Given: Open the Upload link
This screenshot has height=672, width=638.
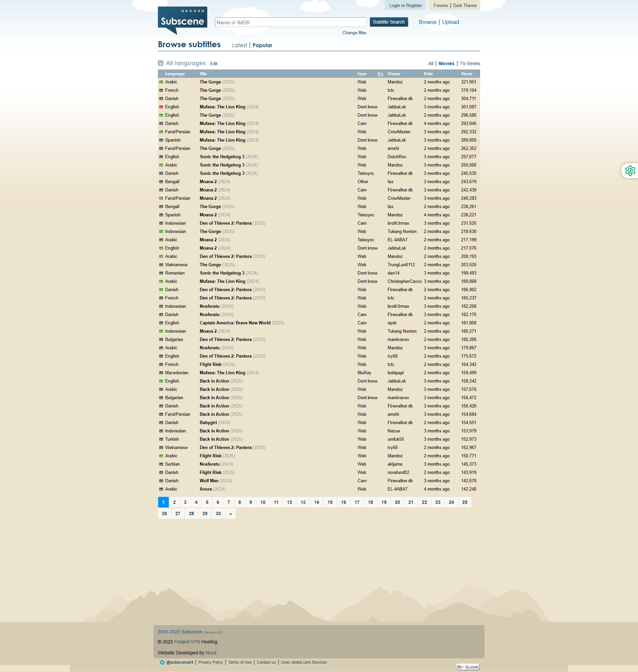Looking at the screenshot, I should [450, 22].
